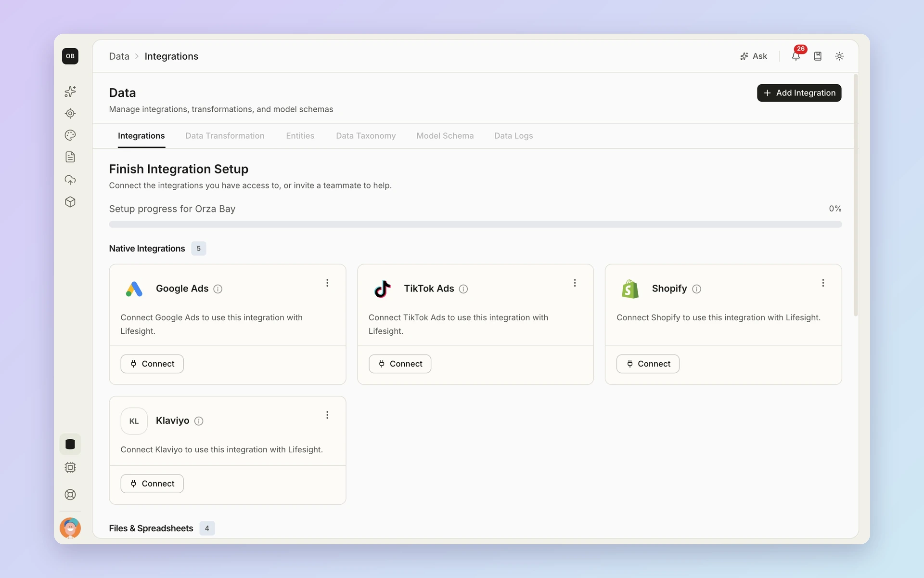Switch to the Data Transformation tab
The height and width of the screenshot is (578, 924).
coord(225,136)
